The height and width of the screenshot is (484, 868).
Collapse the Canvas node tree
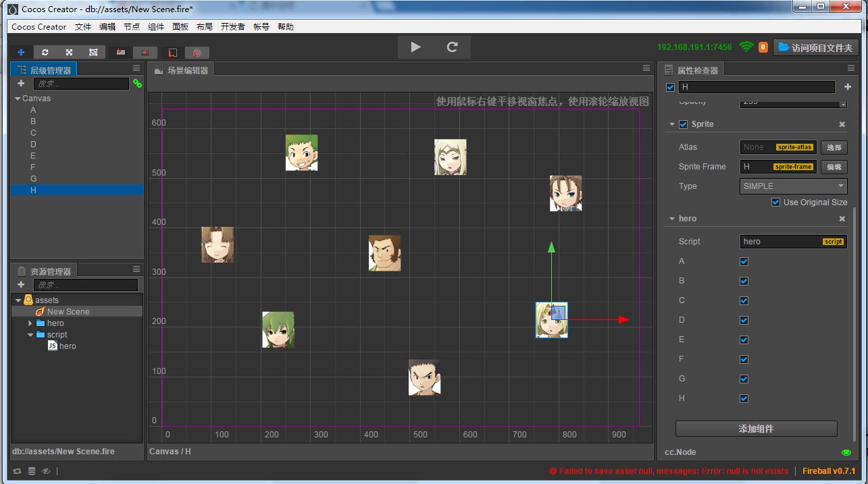coord(18,99)
